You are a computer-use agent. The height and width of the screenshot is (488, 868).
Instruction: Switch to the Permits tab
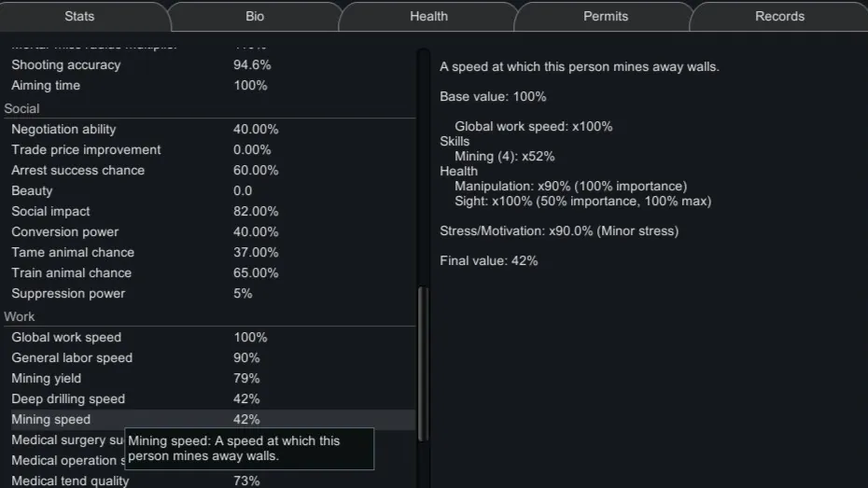click(605, 16)
